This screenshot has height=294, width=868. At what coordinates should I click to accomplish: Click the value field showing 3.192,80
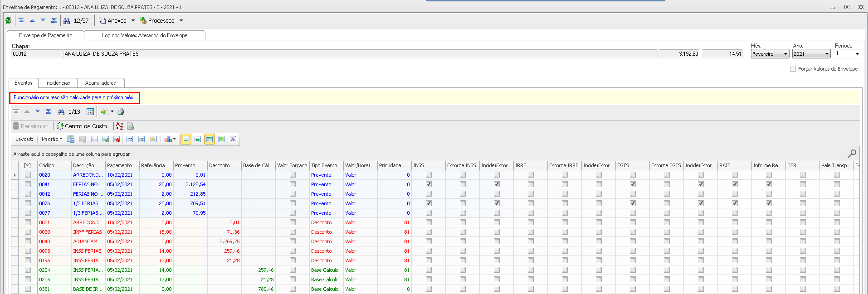pyautogui.click(x=679, y=54)
